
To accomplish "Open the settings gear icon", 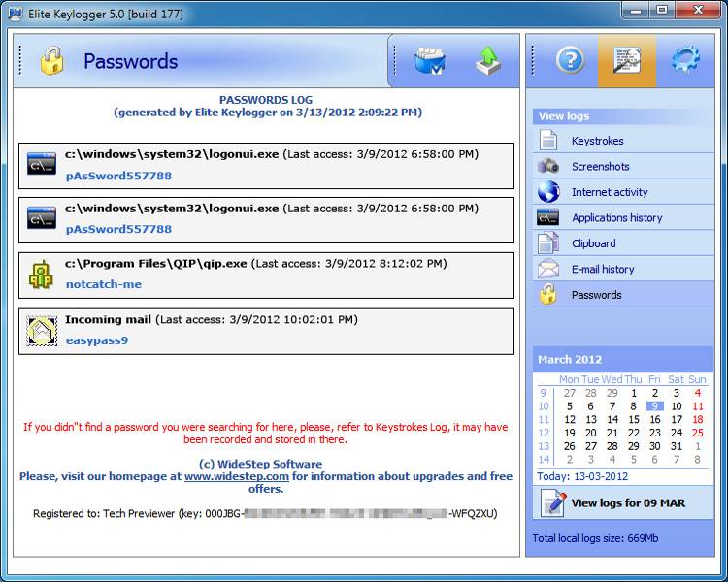I will pos(685,60).
